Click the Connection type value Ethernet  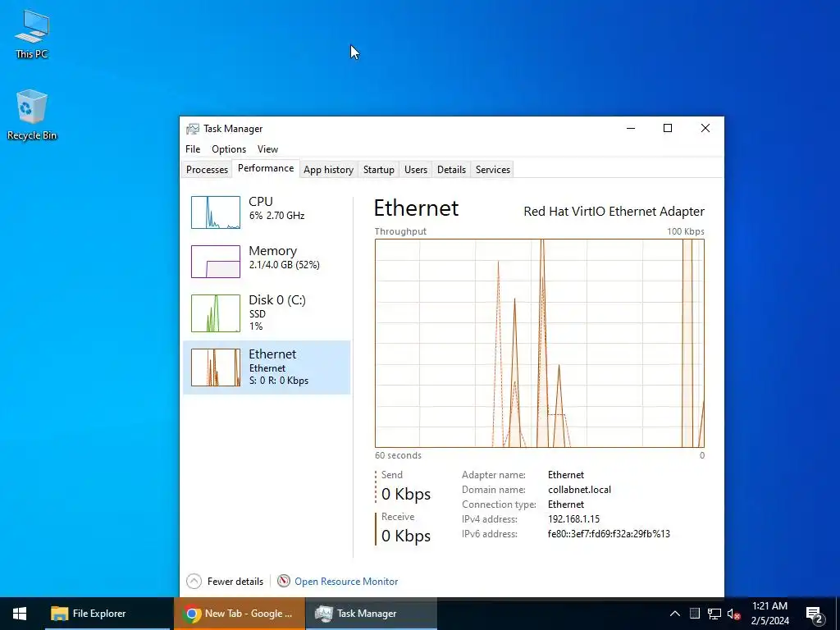pos(566,504)
